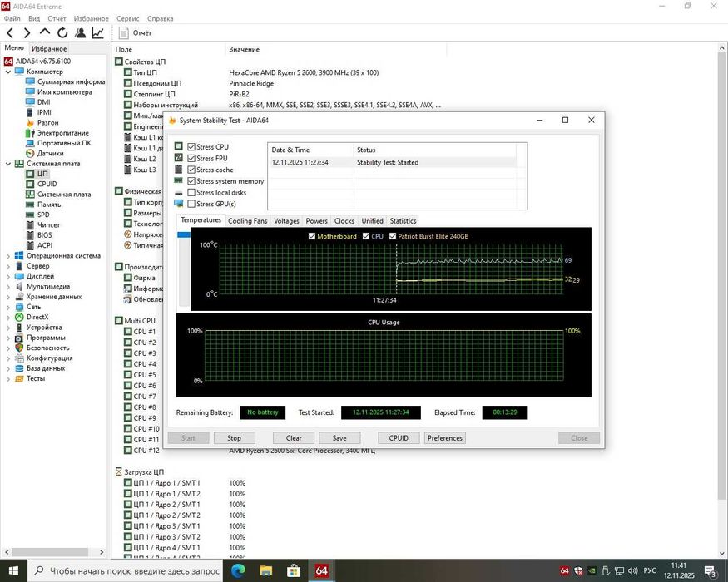Enable the Stress GPU(s) checkbox
The image size is (728, 582).
(x=191, y=204)
